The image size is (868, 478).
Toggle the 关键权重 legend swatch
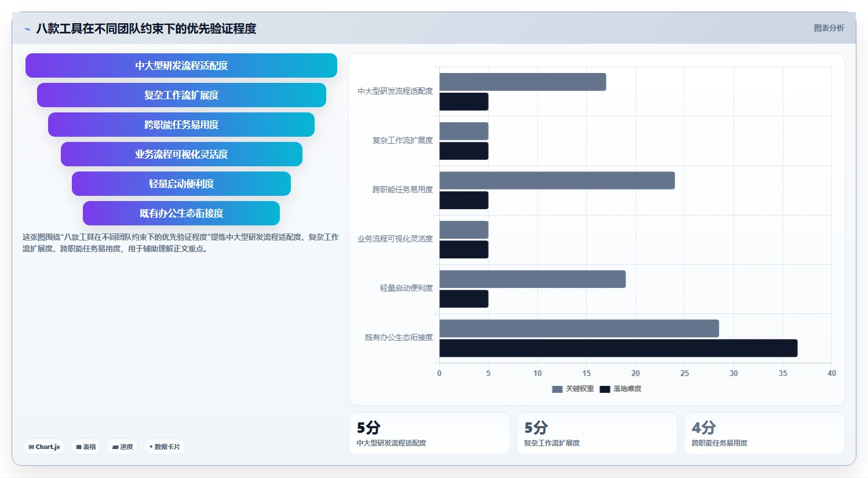pos(557,389)
